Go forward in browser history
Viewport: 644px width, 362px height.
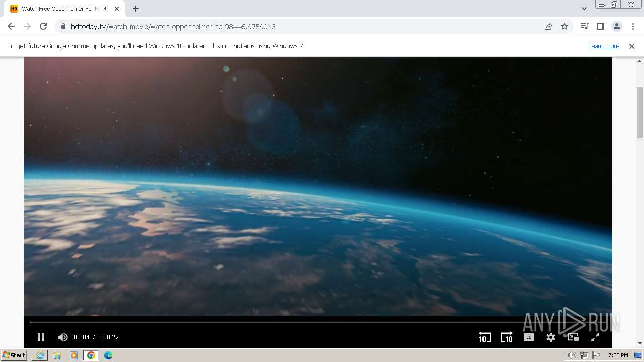pyautogui.click(x=27, y=26)
